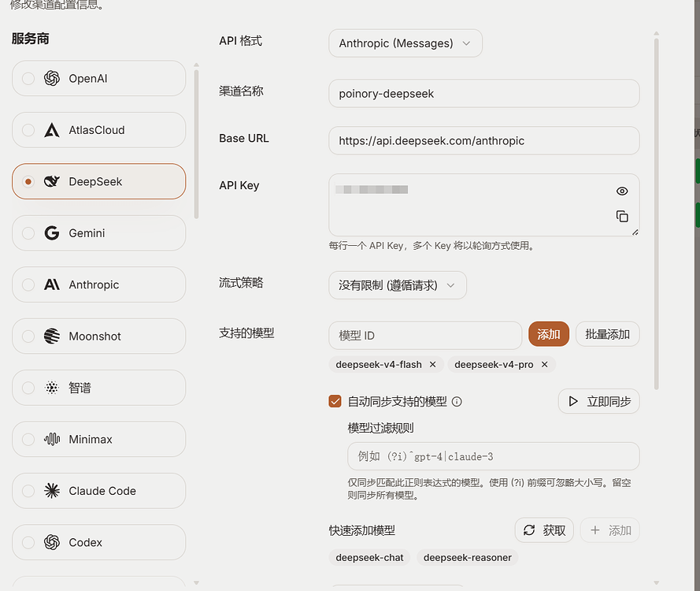Image resolution: width=700 pixels, height=591 pixels.
Task: Click provider list scroll-down arrow
Action: (x=196, y=582)
